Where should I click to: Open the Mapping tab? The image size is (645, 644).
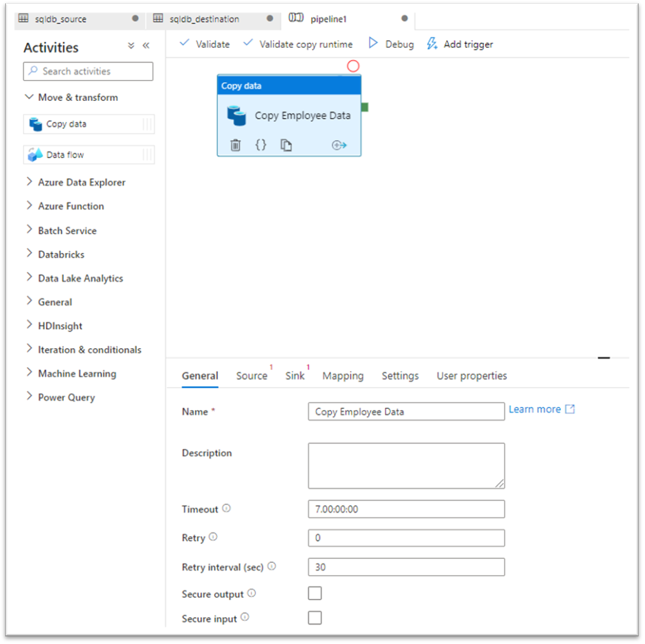pyautogui.click(x=343, y=376)
